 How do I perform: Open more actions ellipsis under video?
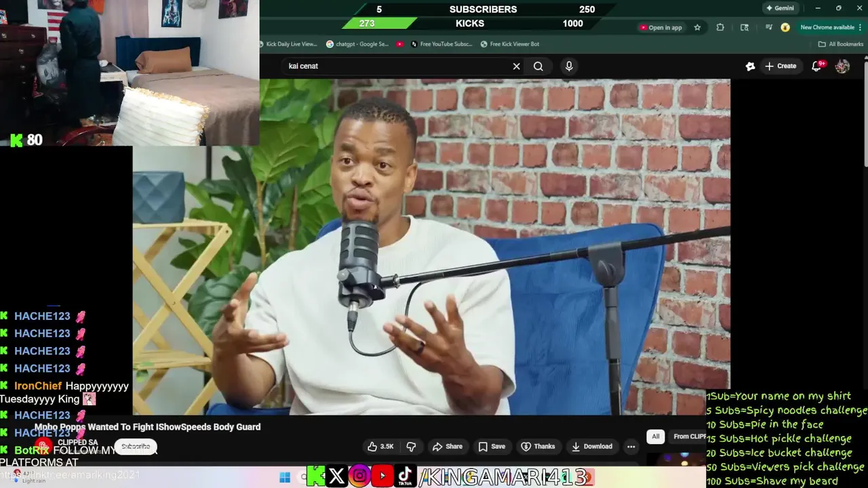pyautogui.click(x=631, y=446)
